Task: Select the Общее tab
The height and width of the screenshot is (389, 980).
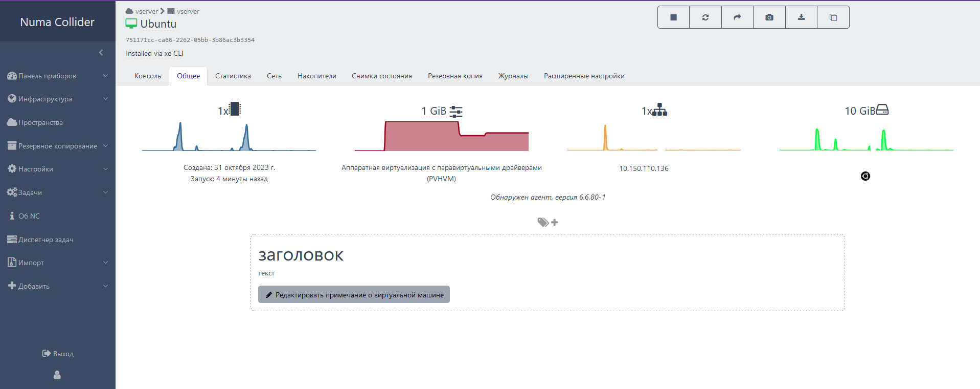Action: point(188,76)
